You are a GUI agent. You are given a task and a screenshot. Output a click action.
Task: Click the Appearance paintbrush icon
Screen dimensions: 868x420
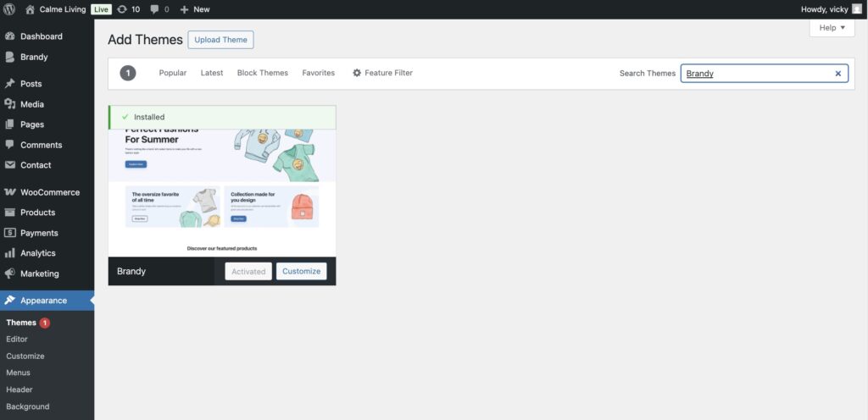[x=9, y=300]
